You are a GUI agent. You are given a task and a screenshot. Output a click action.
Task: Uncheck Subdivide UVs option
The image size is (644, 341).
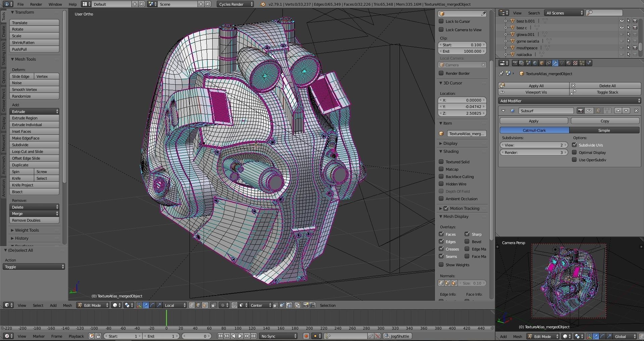575,145
